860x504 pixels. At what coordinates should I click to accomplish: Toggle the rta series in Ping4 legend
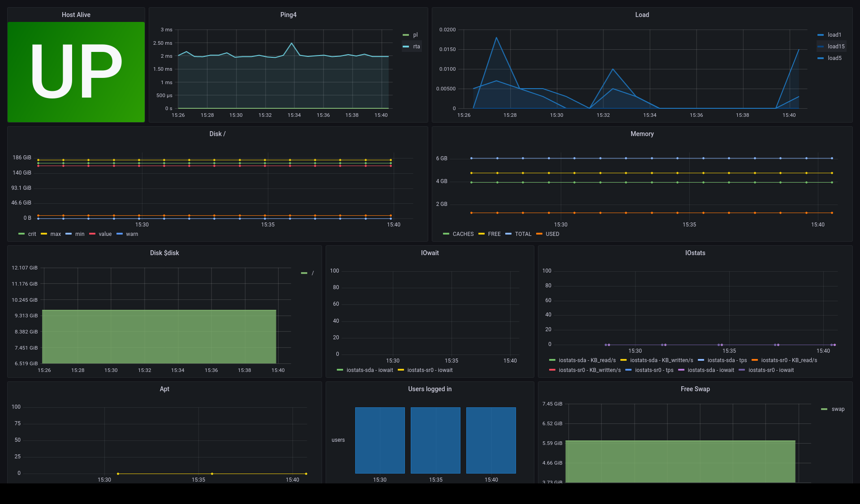pos(416,47)
